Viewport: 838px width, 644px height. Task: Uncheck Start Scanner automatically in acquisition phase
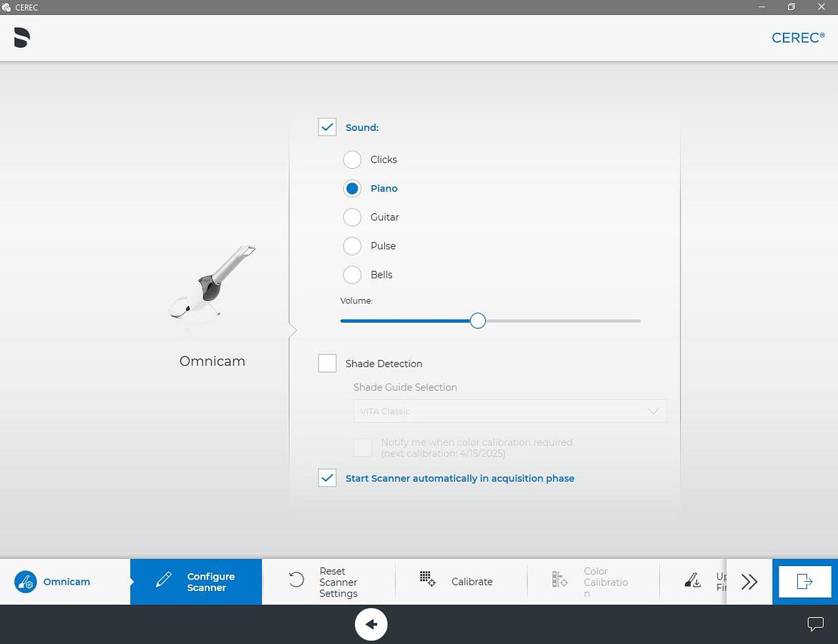(x=327, y=478)
